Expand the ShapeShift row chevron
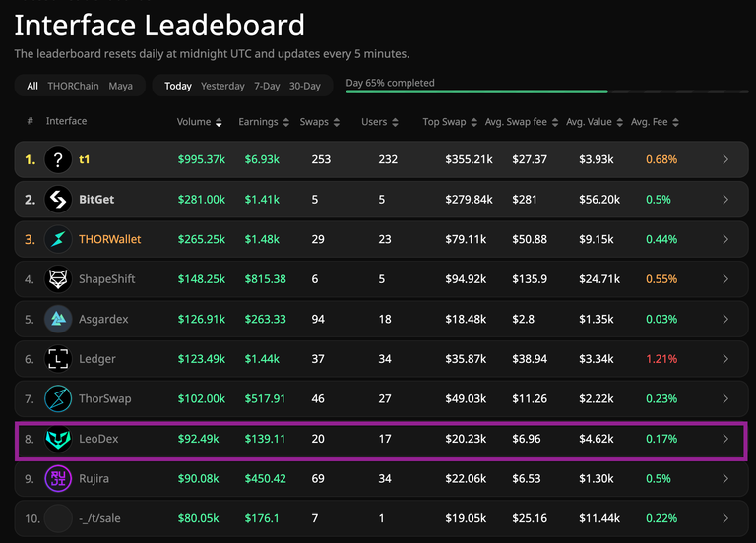The width and height of the screenshot is (756, 543). click(725, 279)
